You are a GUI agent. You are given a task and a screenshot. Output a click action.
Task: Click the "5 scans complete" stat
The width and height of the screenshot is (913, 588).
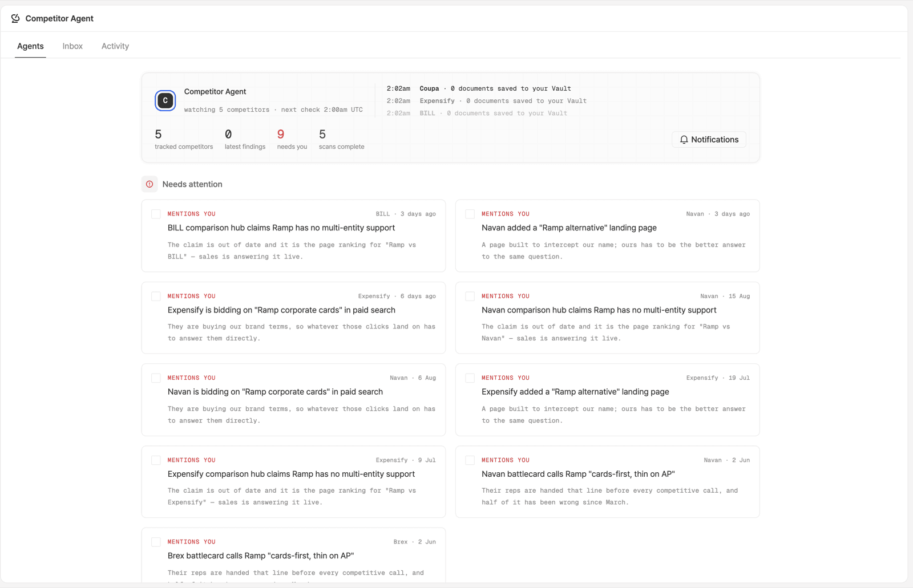341,140
